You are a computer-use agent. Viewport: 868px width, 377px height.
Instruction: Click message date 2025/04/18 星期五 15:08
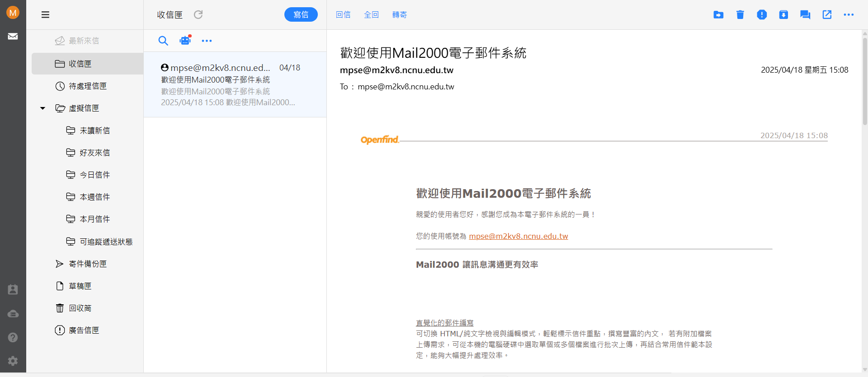coord(804,70)
